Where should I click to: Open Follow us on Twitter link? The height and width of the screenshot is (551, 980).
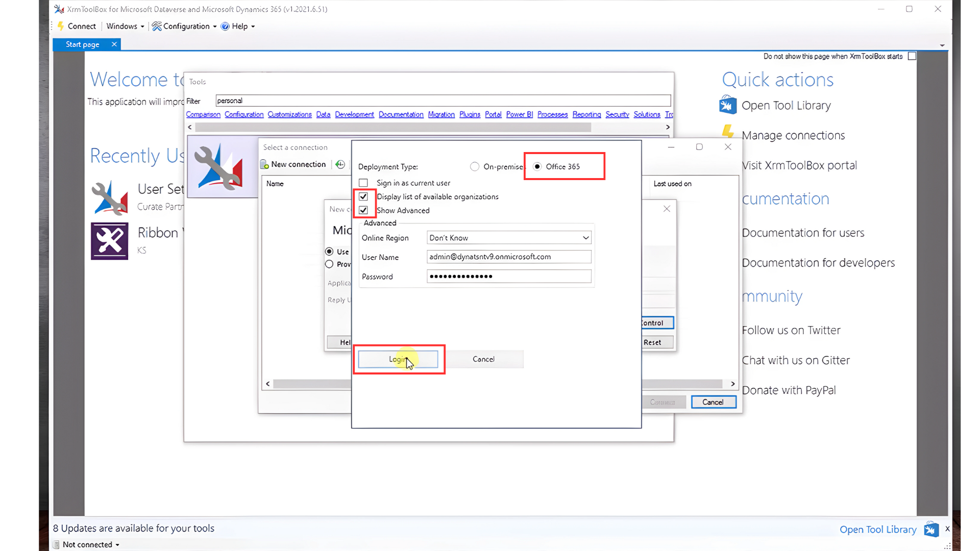pos(791,330)
